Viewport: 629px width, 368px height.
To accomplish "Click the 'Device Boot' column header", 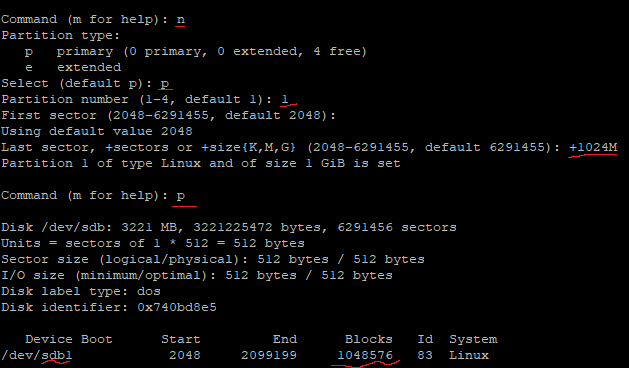I will (69, 340).
